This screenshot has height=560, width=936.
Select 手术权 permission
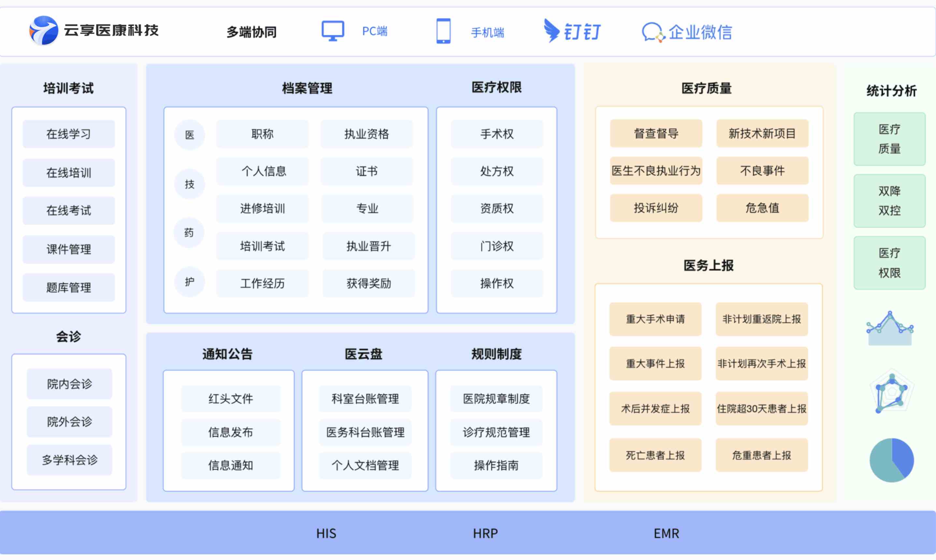click(497, 134)
